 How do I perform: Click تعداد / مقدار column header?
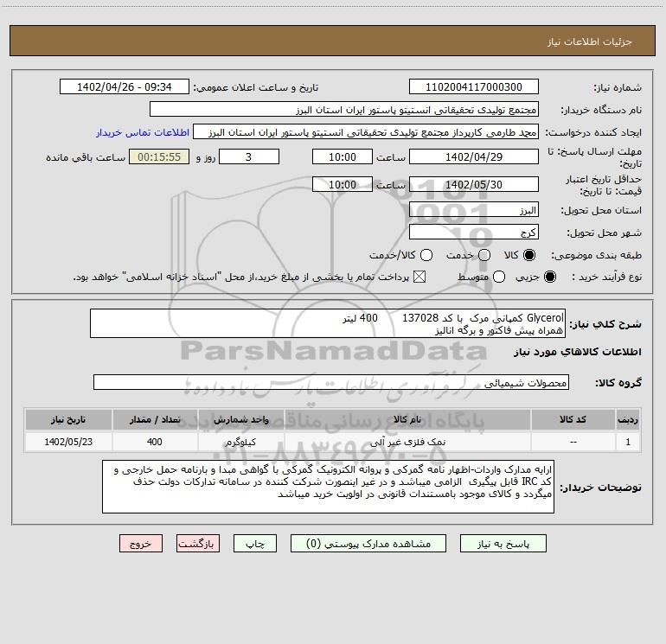[x=155, y=419]
